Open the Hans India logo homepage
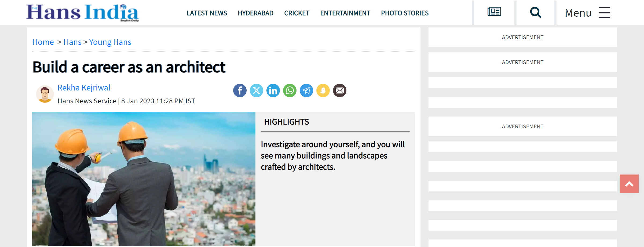 click(x=82, y=13)
